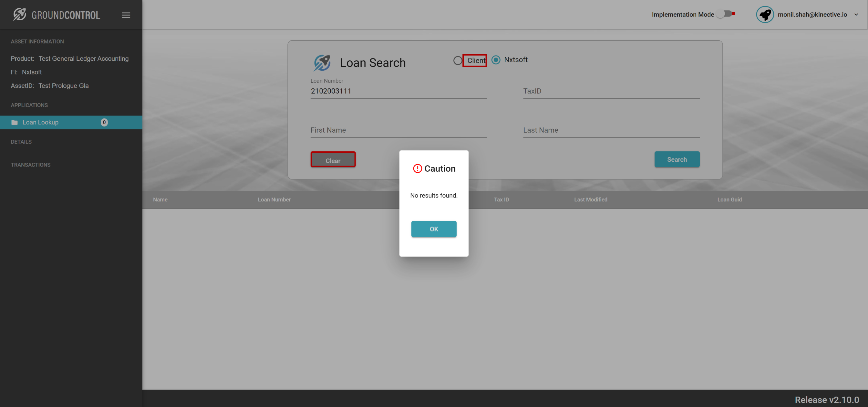
Task: Select the Client radio button
Action: [x=458, y=61]
